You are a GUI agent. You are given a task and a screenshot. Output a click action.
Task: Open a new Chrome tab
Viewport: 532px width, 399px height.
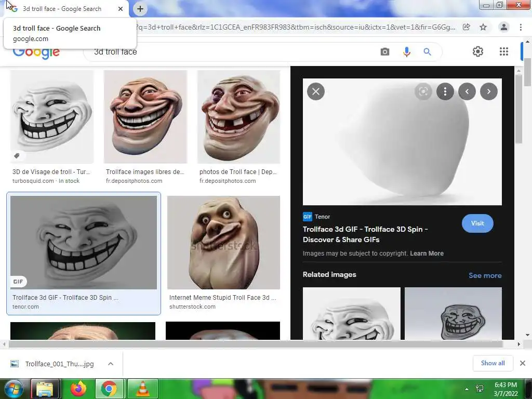140,9
